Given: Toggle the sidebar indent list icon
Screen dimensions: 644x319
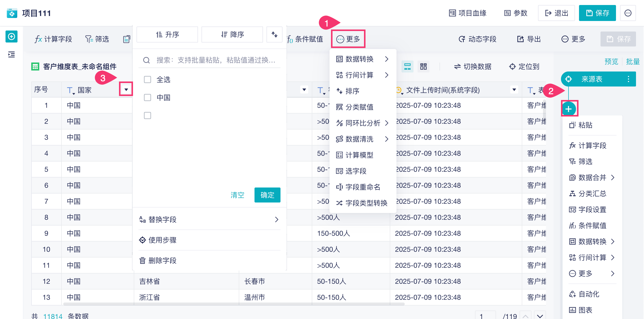Looking at the screenshot, I should [x=11, y=54].
